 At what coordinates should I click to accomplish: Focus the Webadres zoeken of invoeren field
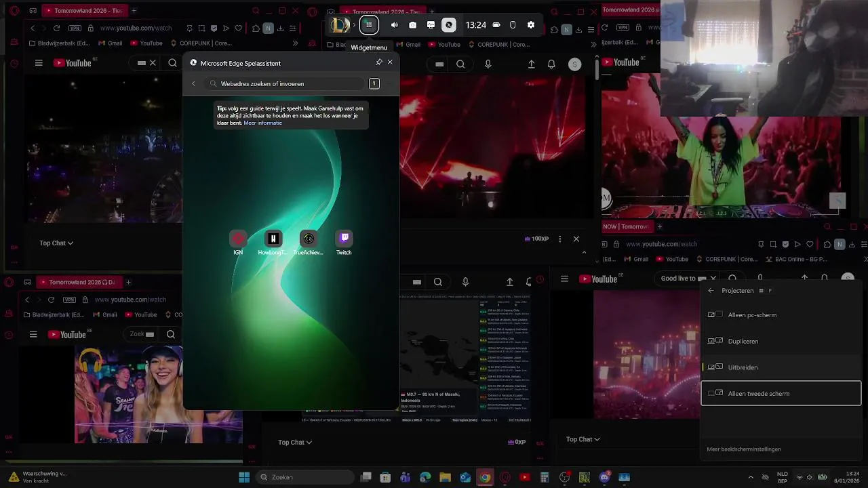point(285,83)
